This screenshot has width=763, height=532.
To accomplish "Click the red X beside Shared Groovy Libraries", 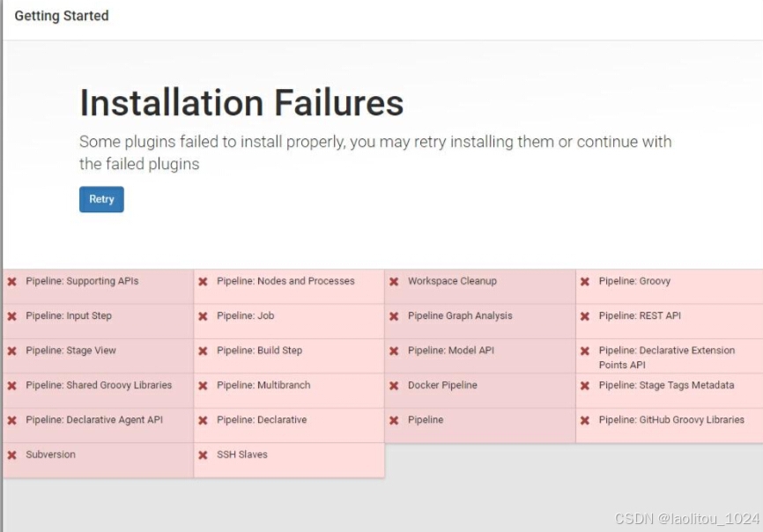I will pyautogui.click(x=12, y=386).
